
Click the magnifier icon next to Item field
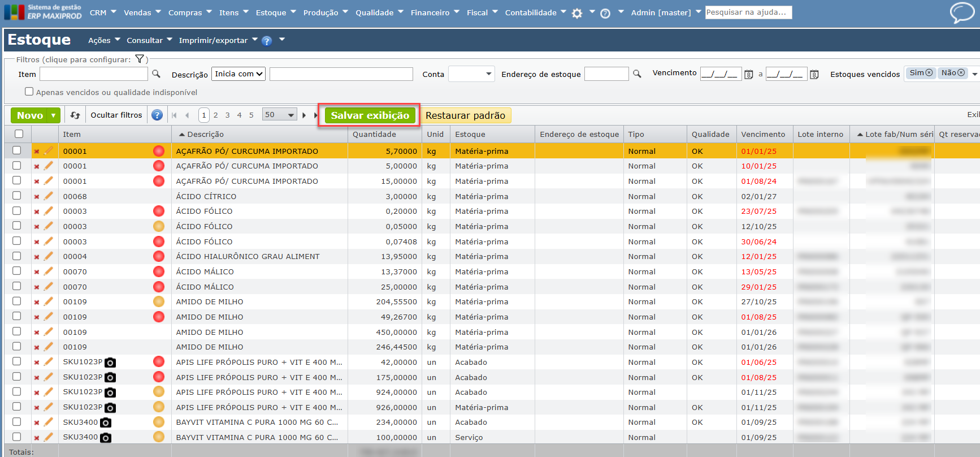tap(157, 74)
